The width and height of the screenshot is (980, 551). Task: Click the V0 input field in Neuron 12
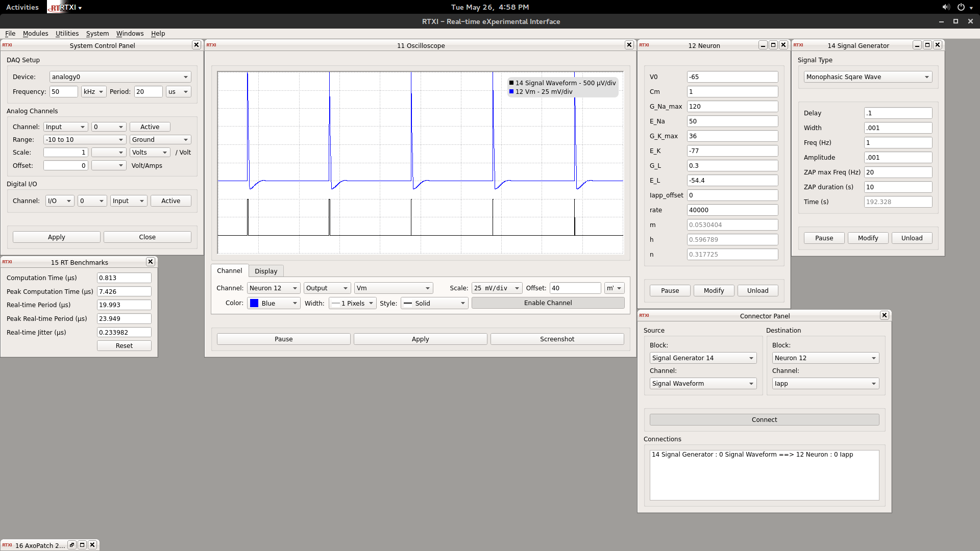pos(731,76)
